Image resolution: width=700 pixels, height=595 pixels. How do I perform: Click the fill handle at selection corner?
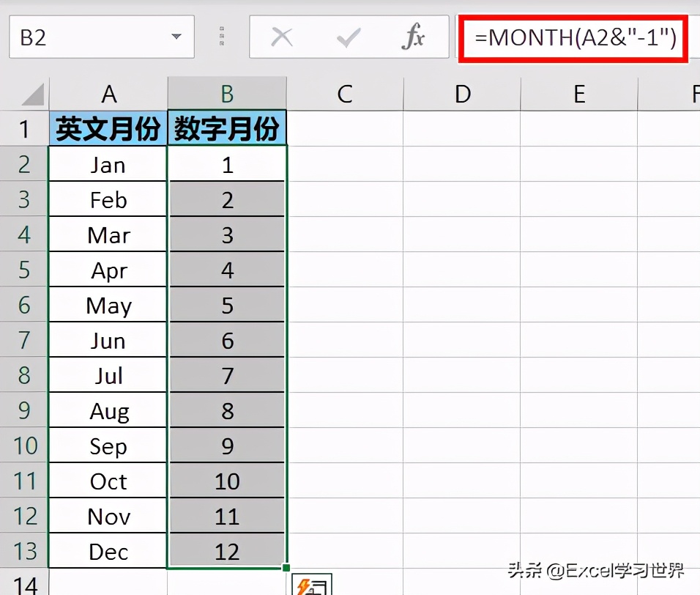pos(286,568)
